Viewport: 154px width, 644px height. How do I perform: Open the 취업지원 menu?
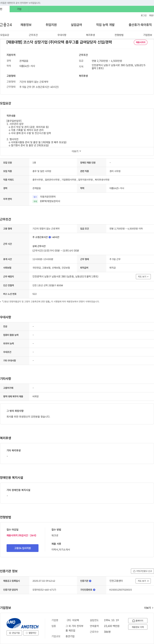(x=51, y=25)
